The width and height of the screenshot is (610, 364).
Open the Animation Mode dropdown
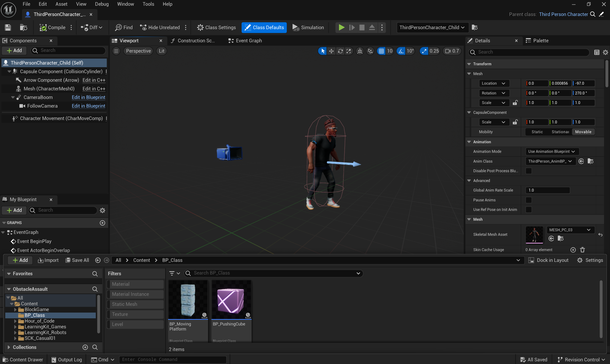(551, 151)
